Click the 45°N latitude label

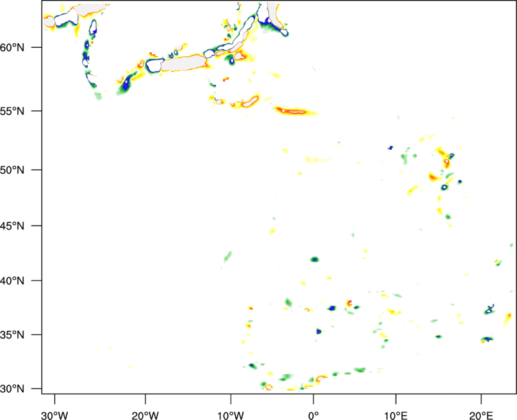click(x=12, y=226)
